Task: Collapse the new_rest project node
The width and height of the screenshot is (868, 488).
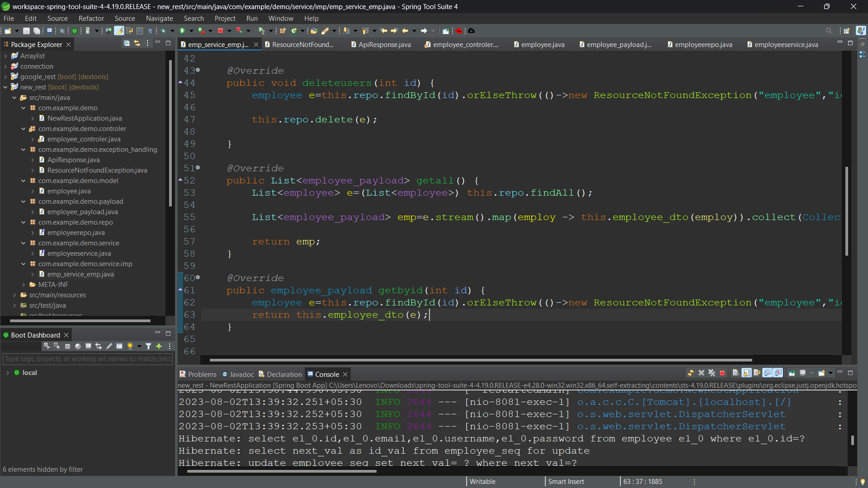Action: [5, 87]
